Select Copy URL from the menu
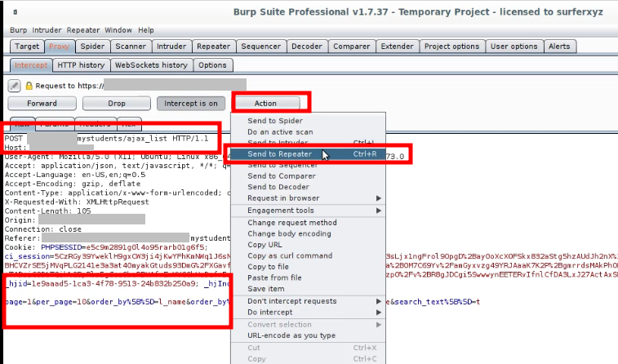The width and height of the screenshot is (618, 364). (x=308, y=245)
